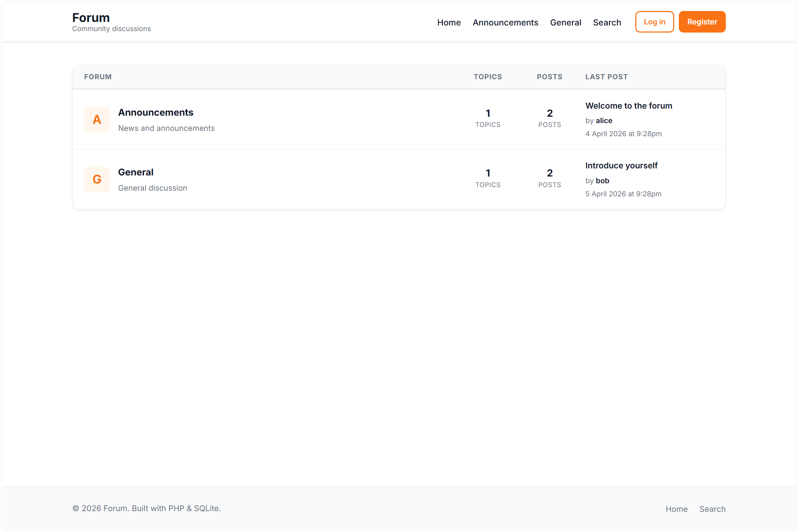Open the "Welcome to the forum" topic
The image size is (798, 532).
(629, 105)
